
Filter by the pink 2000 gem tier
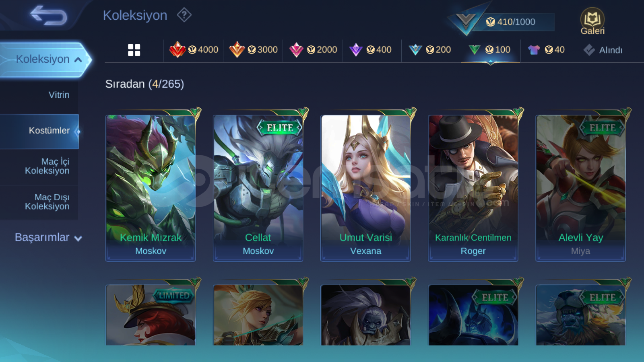tap(313, 50)
